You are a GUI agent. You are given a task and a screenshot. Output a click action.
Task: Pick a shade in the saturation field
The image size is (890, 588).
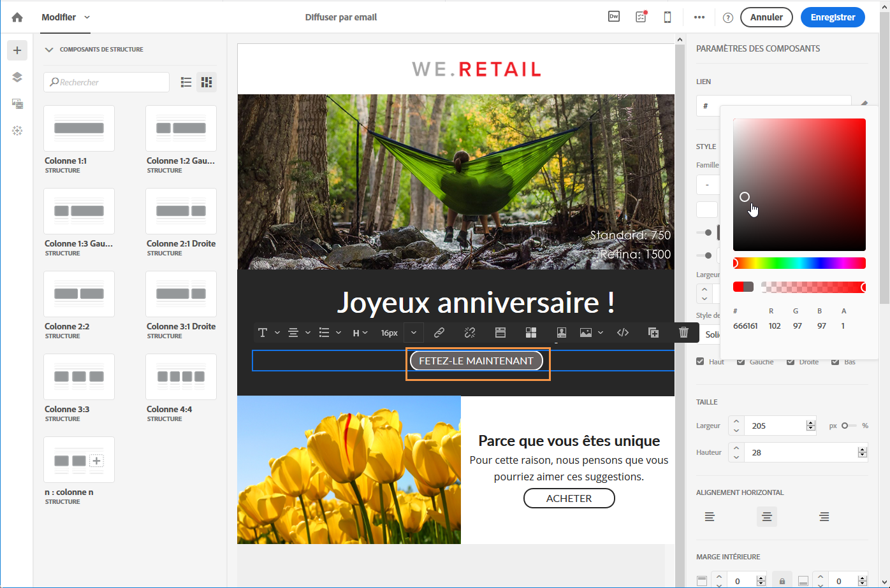click(x=799, y=185)
